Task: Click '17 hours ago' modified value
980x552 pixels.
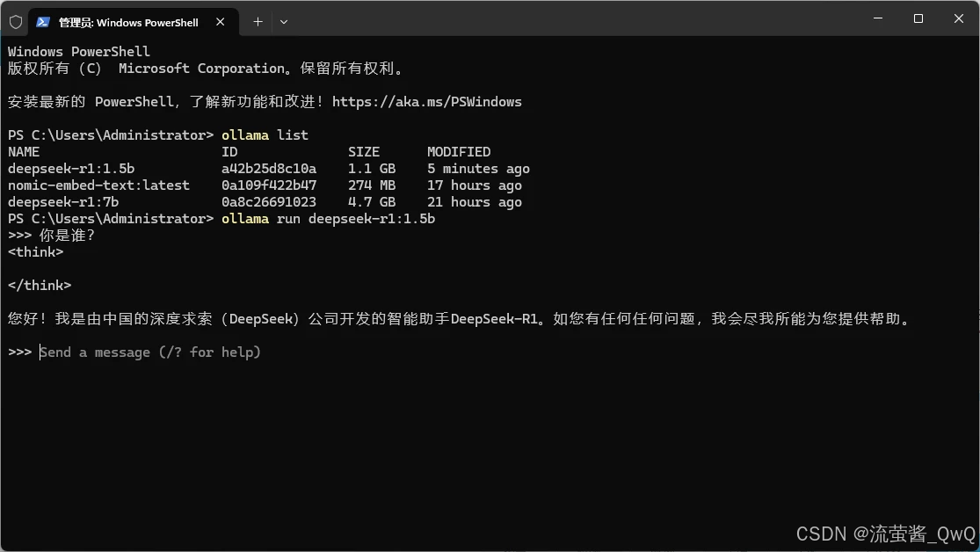Action: pyautogui.click(x=475, y=185)
